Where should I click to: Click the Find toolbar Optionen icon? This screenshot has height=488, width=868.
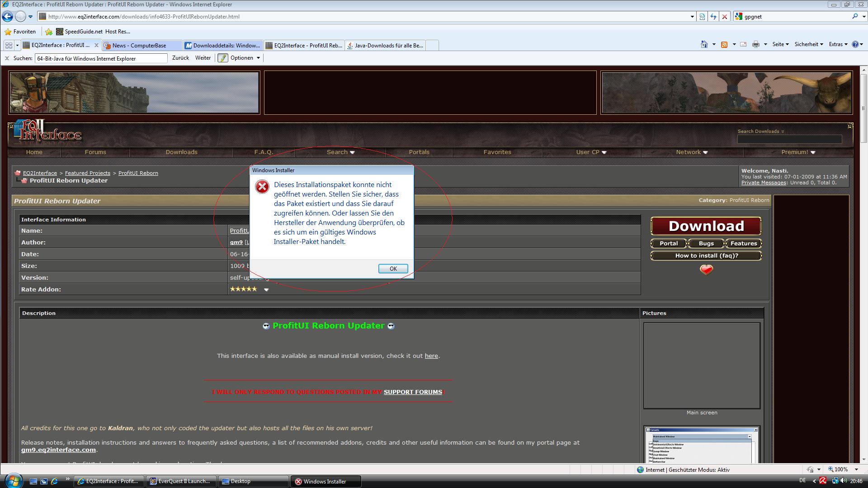(x=223, y=58)
